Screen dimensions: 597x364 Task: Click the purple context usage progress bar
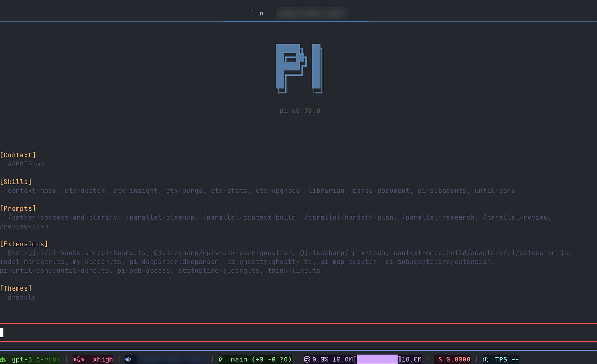click(x=377, y=359)
